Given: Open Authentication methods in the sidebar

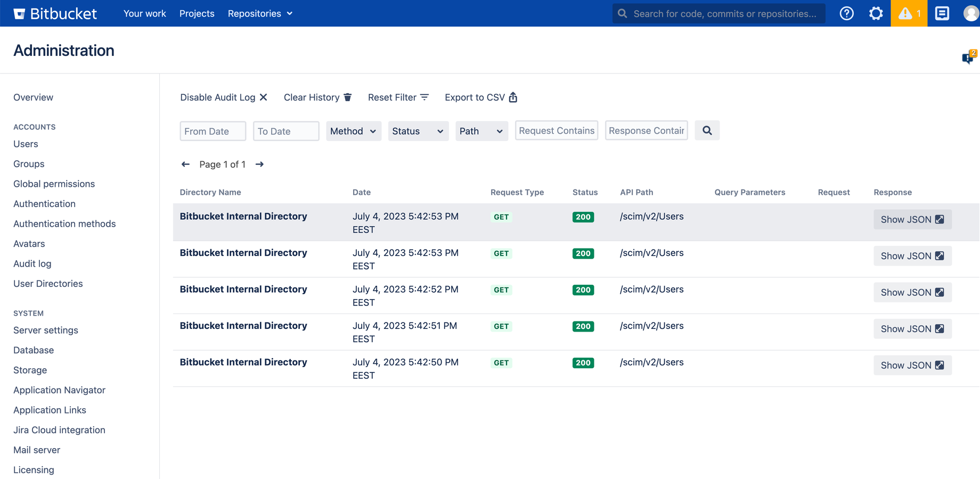Looking at the screenshot, I should (64, 224).
